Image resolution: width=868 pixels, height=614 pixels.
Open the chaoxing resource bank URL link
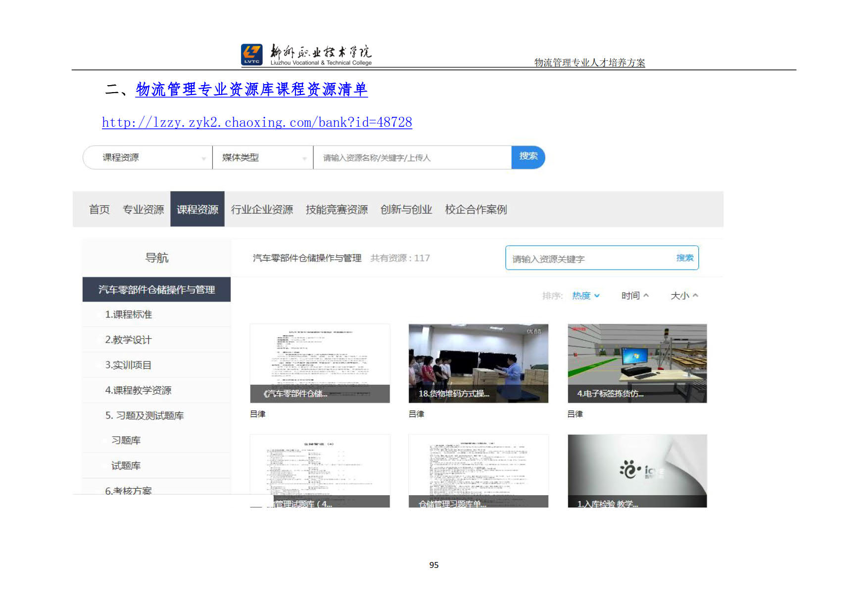257,122
